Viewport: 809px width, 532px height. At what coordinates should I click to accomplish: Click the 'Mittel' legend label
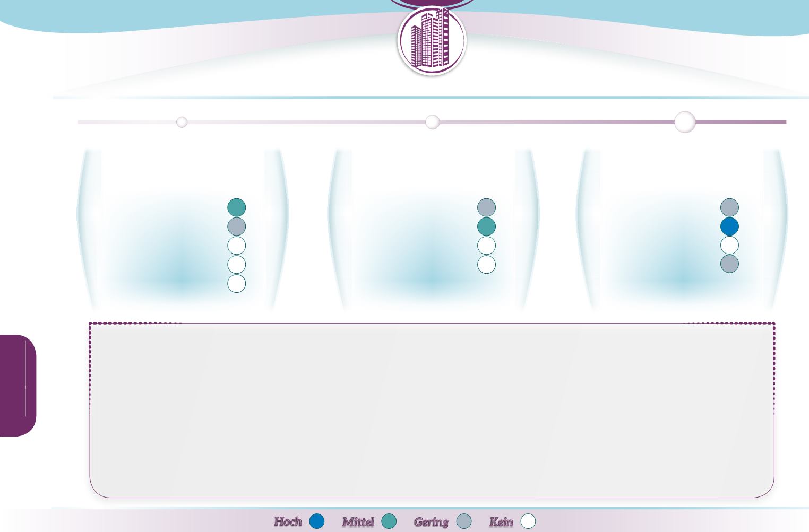tap(358, 521)
